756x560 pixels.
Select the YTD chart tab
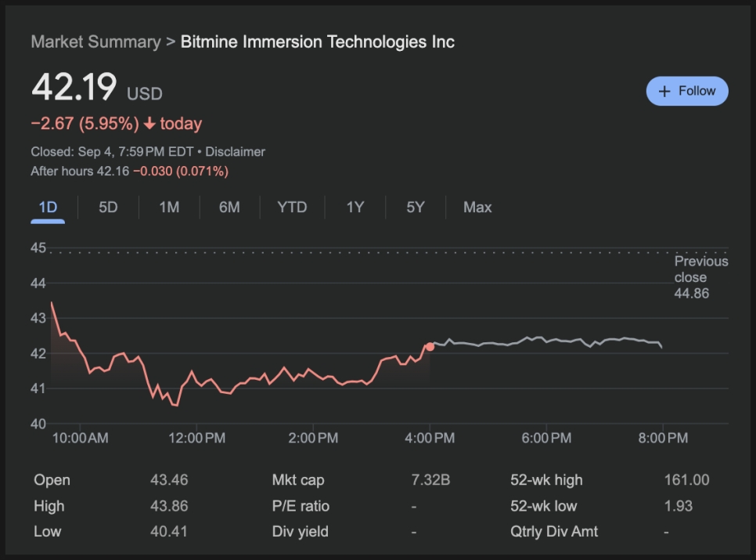pyautogui.click(x=292, y=208)
